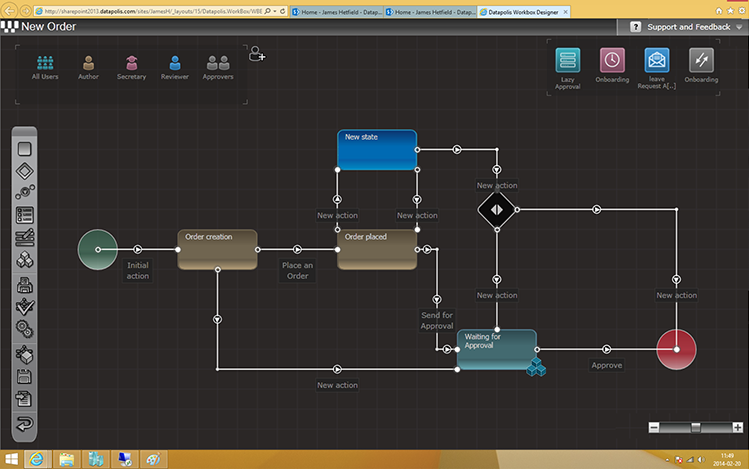Viewport: 749px width, 469px height.
Task: Click the validate checkmark icon in left toolbar
Action: tap(24, 307)
